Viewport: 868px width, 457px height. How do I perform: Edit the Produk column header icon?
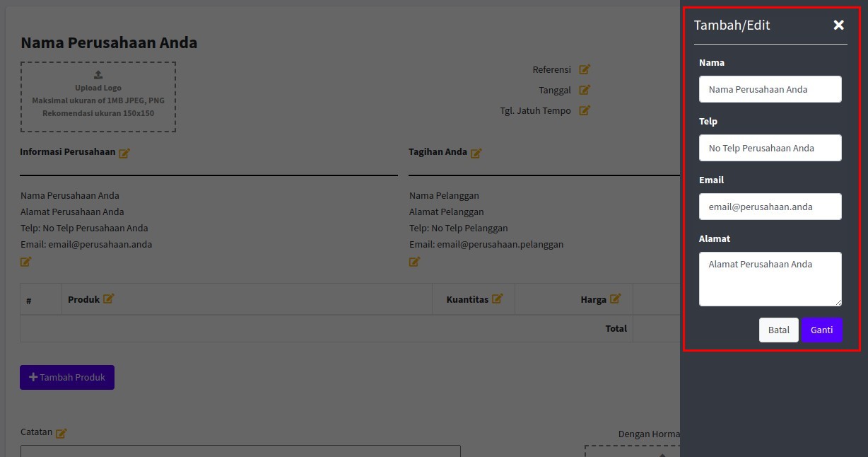click(109, 299)
